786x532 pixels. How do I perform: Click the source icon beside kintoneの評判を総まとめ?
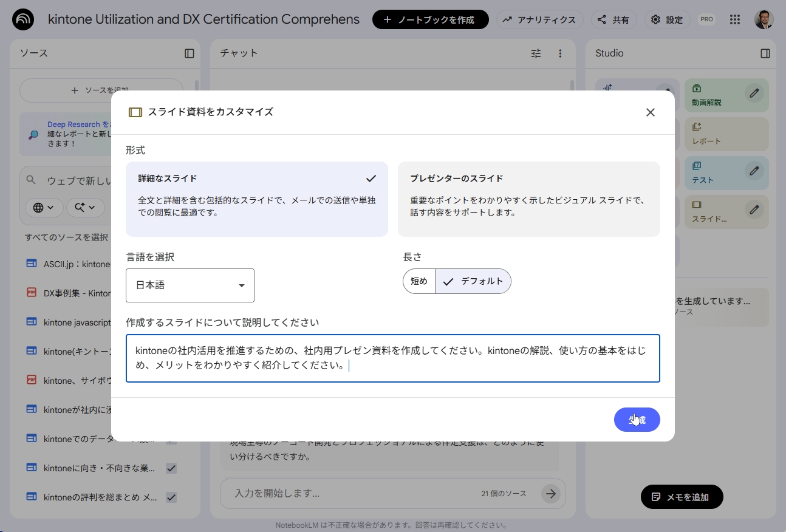[x=32, y=496]
